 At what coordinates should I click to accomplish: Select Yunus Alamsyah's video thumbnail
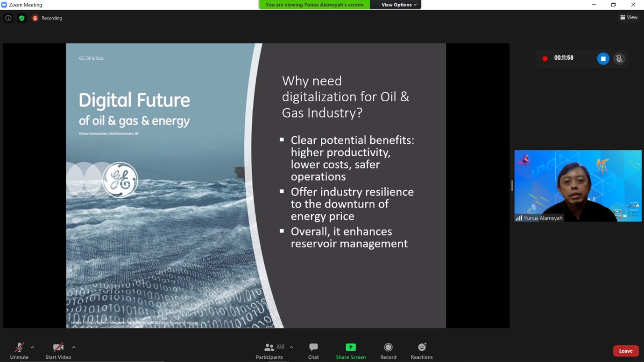(x=578, y=186)
